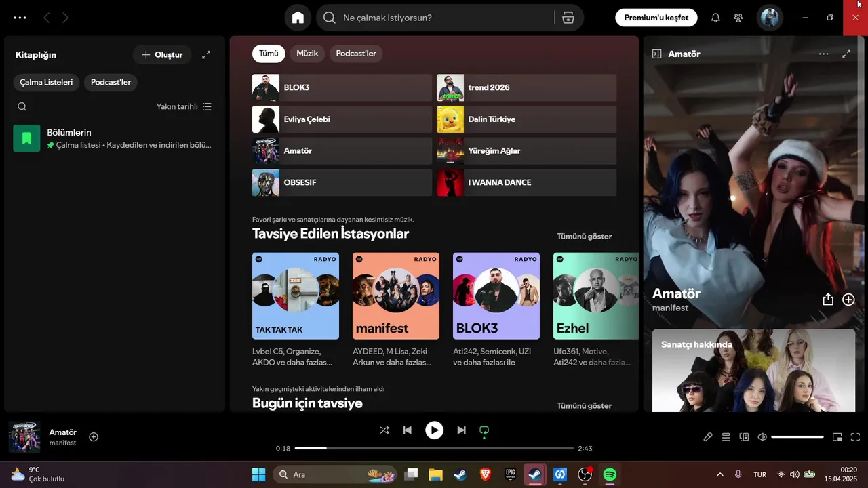Skip to previous track
868x488 pixels.
coord(407,430)
